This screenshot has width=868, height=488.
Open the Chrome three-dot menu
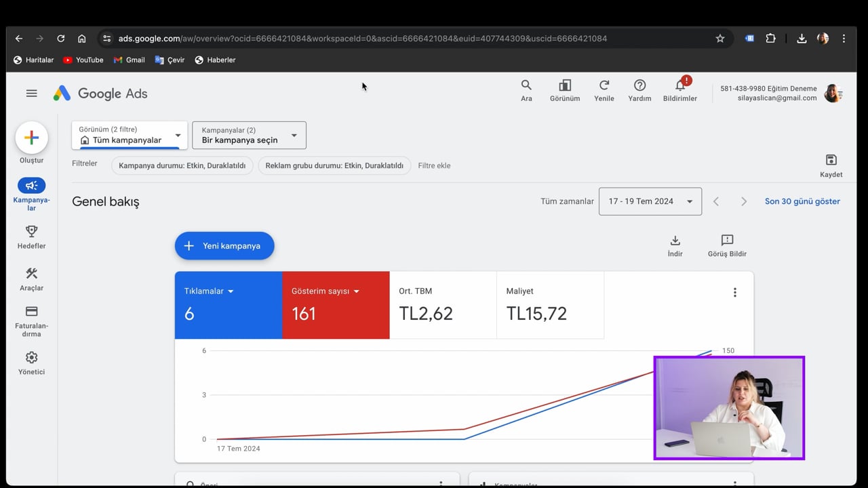click(844, 39)
